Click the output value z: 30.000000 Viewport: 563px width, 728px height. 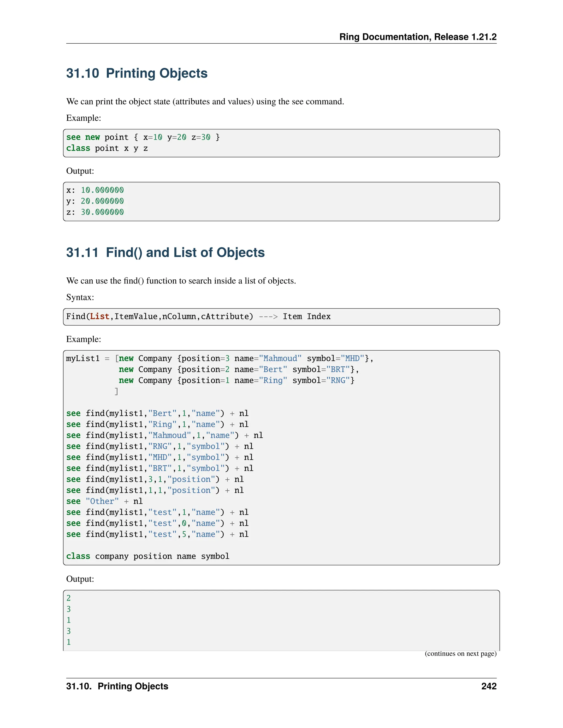(x=95, y=212)
